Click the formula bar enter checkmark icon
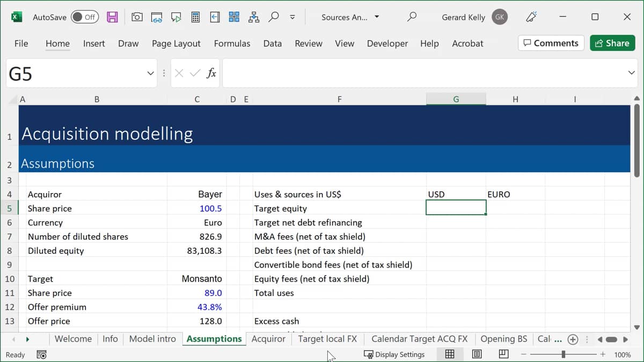Screen dimensions: 644x362 click(195, 73)
